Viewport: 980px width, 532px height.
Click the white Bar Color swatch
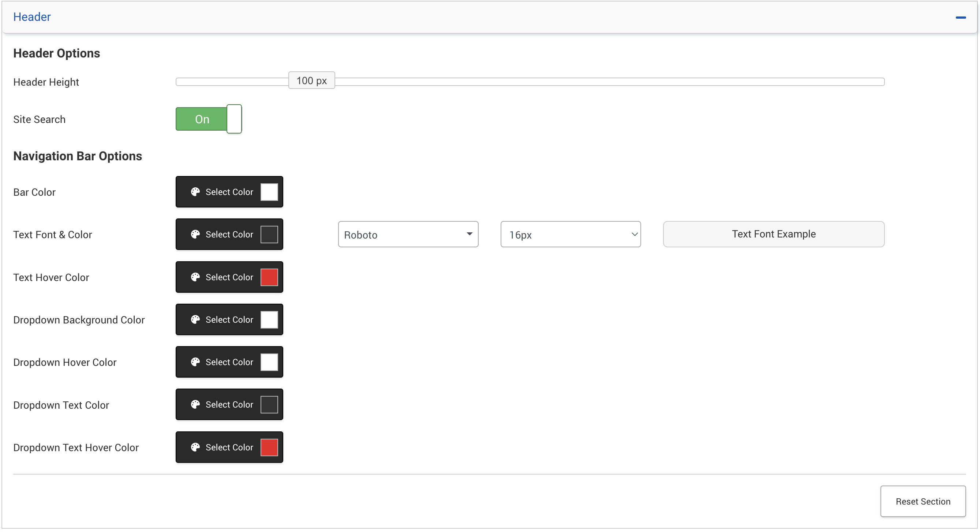(x=270, y=192)
